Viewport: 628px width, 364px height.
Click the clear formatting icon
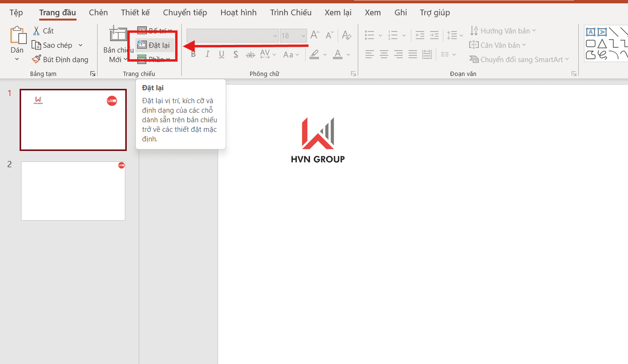346,35
